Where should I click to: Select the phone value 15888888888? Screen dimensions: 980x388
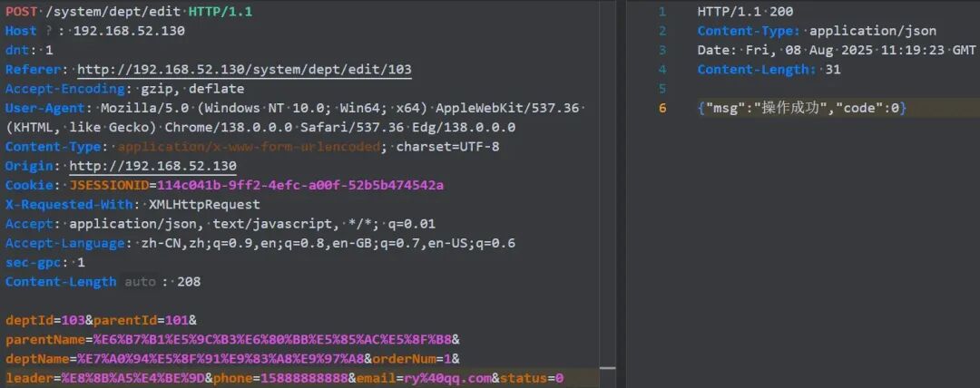pyautogui.click(x=304, y=378)
